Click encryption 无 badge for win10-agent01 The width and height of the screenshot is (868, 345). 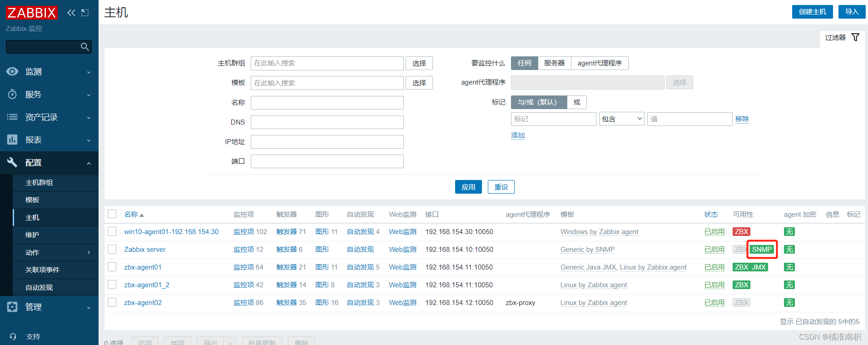click(x=789, y=232)
